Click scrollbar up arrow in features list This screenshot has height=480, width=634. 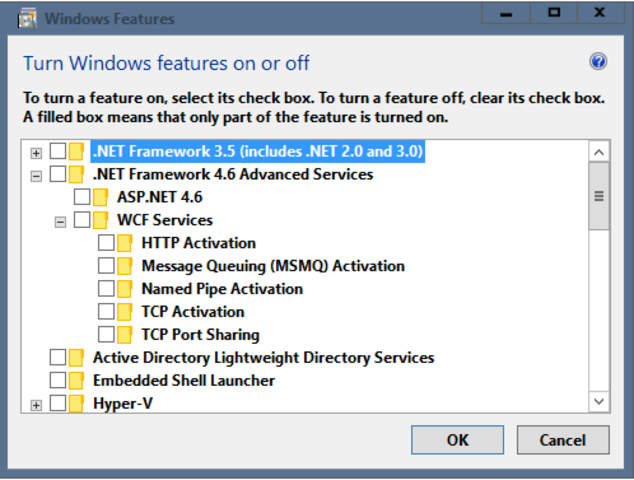click(599, 152)
